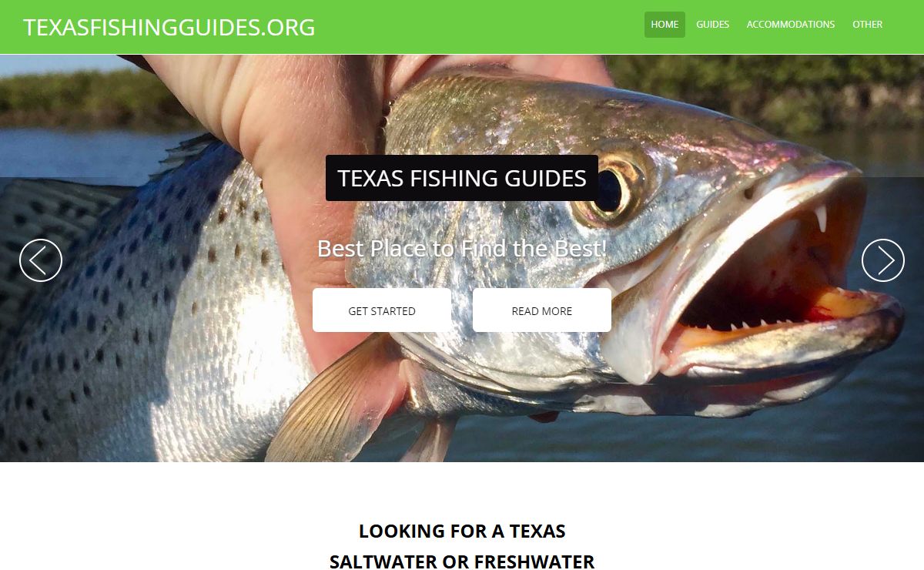Click the 'LOOKING FOR A TEXAS' heading line

[x=462, y=531]
